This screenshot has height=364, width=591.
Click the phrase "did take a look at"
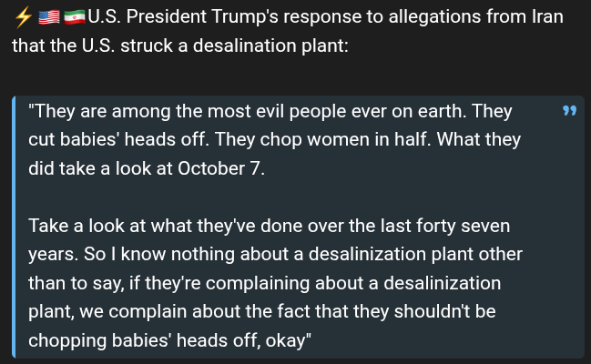(x=100, y=168)
